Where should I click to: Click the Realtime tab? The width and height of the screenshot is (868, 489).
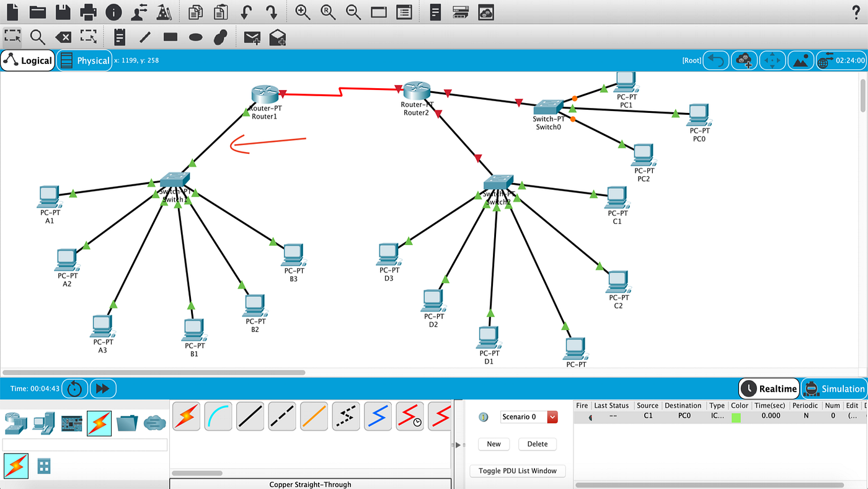click(x=769, y=388)
